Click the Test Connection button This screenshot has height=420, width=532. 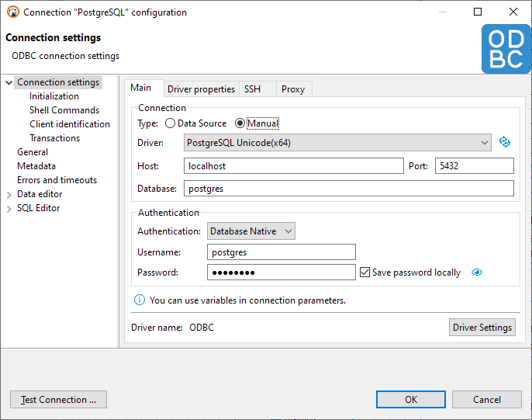coord(58,399)
